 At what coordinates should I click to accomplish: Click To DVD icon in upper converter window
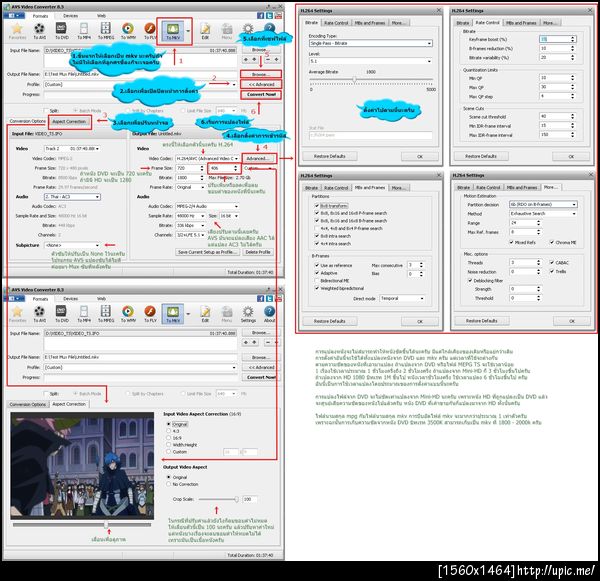click(62, 31)
